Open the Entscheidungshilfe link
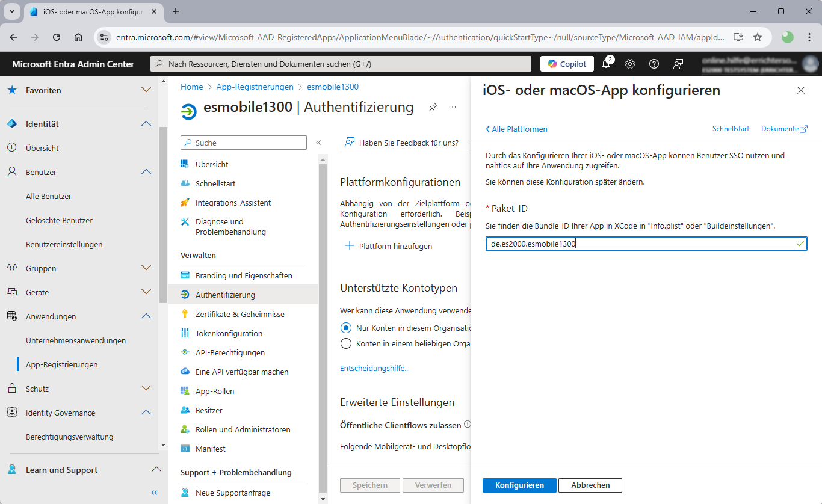Screen dimensions: 822x504 [x=375, y=368]
